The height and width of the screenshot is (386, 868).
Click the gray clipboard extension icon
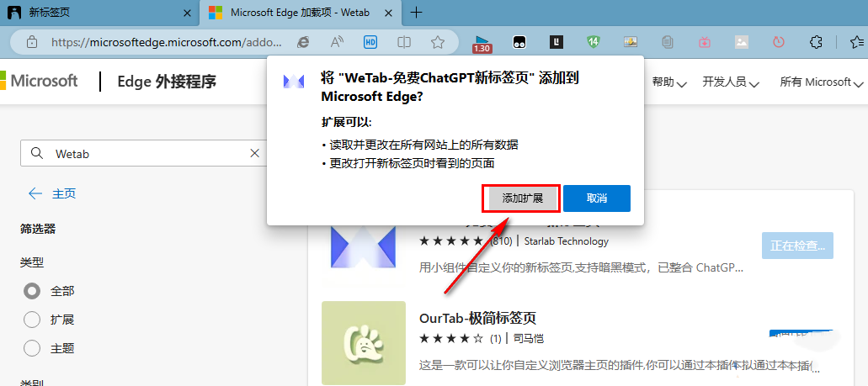tap(668, 41)
